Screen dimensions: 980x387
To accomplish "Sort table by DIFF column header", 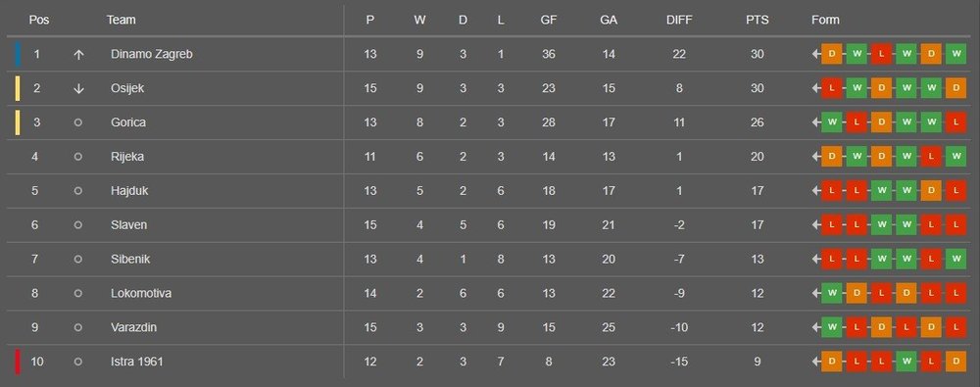I will [679, 20].
